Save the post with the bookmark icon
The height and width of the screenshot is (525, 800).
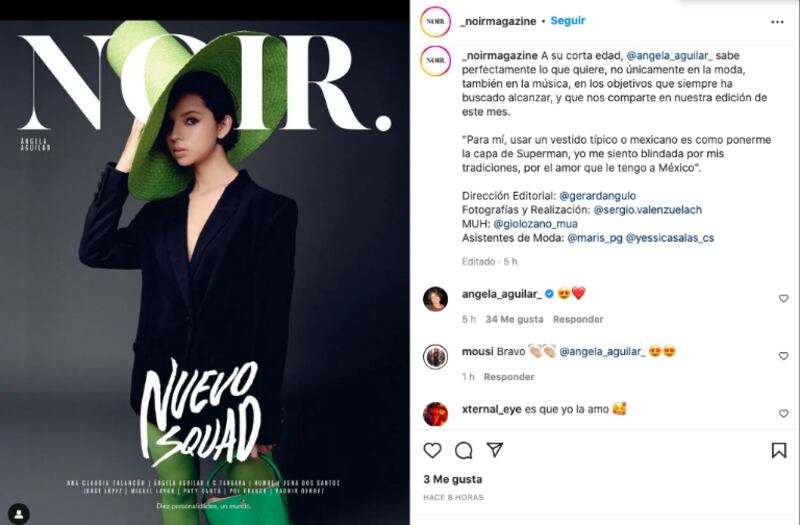click(779, 450)
